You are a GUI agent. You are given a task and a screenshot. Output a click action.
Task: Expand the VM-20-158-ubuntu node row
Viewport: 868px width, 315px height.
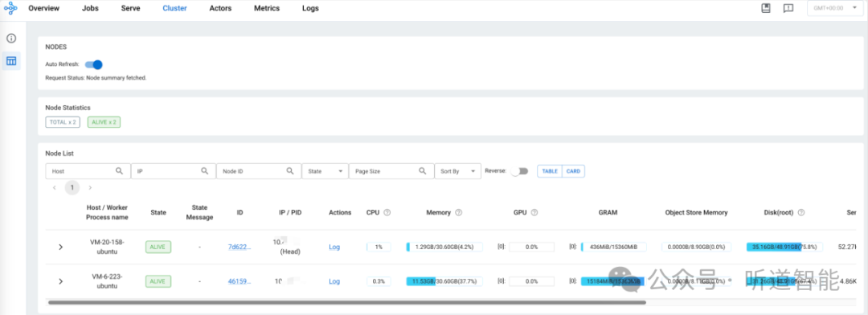pos(60,247)
